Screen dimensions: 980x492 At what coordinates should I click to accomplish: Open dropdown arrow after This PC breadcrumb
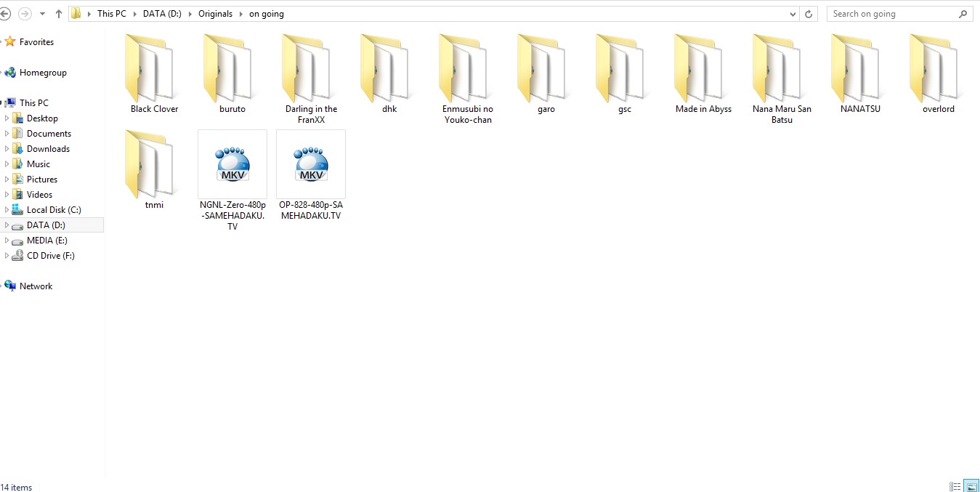(x=134, y=14)
